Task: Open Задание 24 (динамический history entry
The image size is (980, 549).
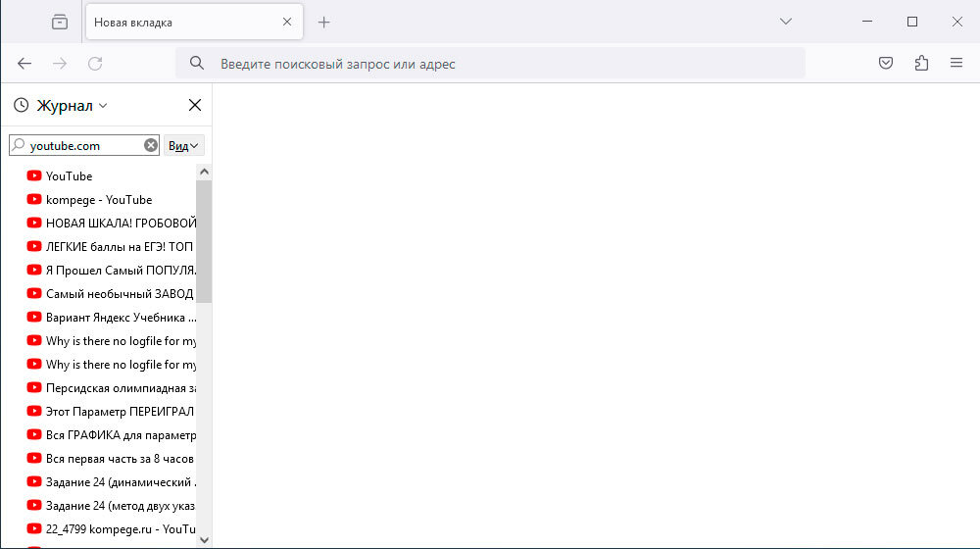Action: [x=112, y=482]
